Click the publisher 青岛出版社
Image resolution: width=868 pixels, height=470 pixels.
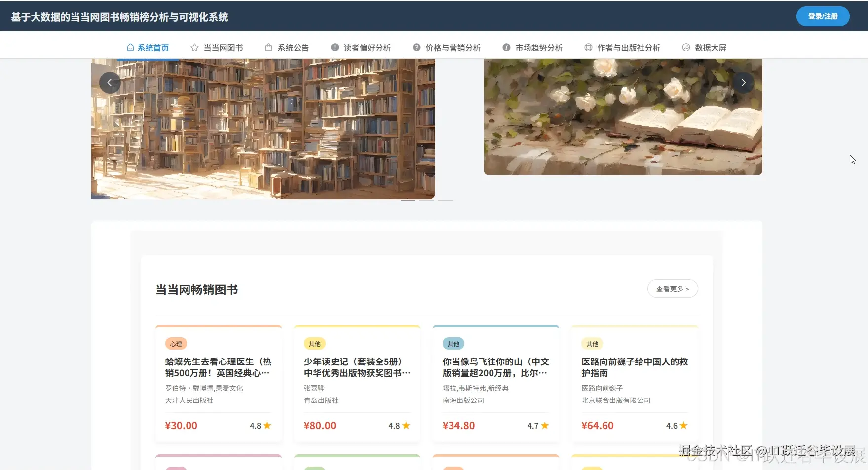coord(321,400)
